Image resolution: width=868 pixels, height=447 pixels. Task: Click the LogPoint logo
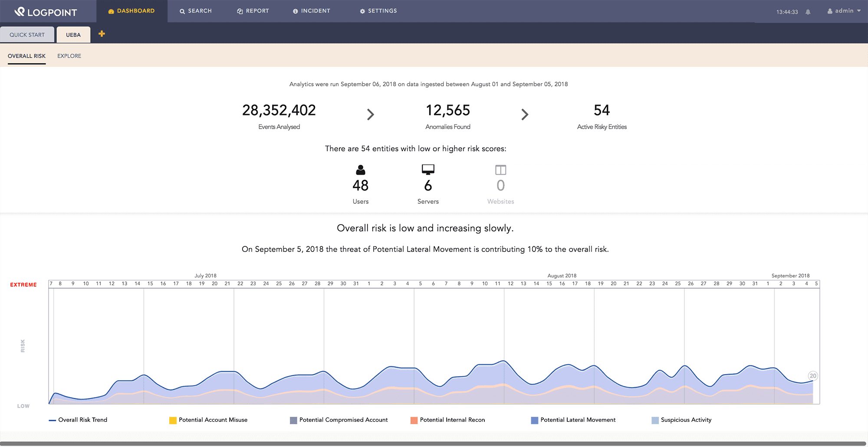pos(46,12)
